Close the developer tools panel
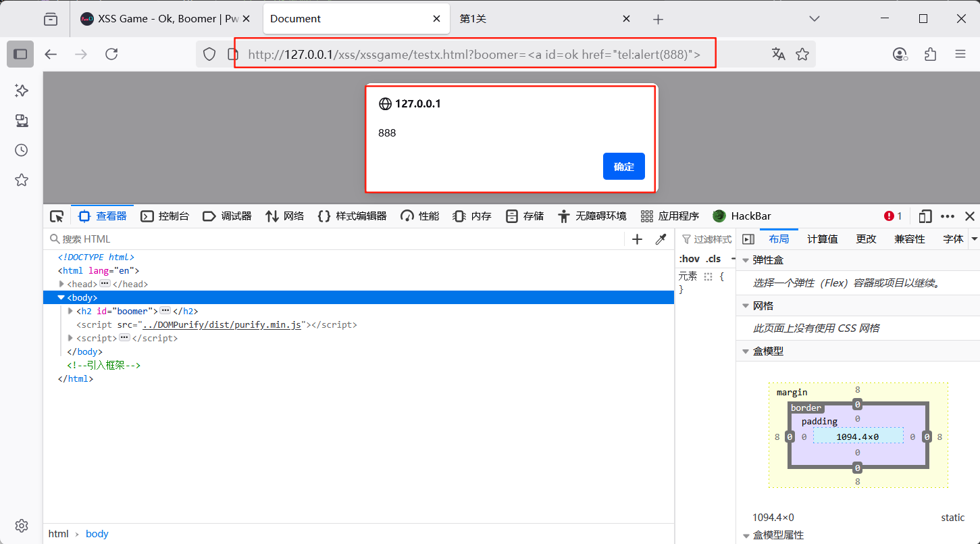 (970, 216)
